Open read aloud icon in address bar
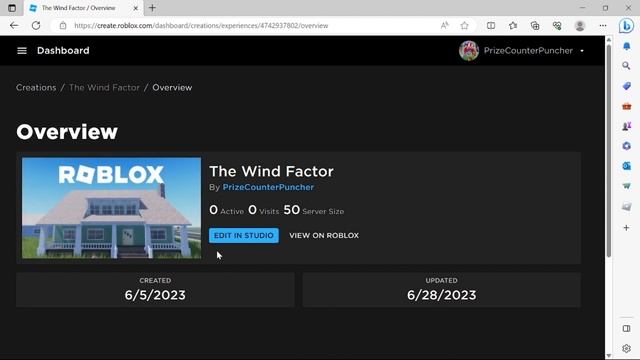 (x=444, y=25)
